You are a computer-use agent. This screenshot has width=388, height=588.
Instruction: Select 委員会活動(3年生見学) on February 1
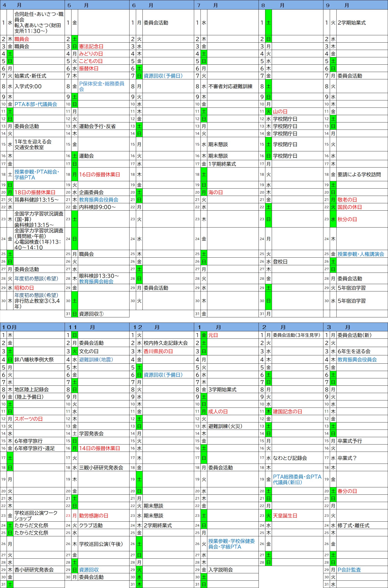296,335
